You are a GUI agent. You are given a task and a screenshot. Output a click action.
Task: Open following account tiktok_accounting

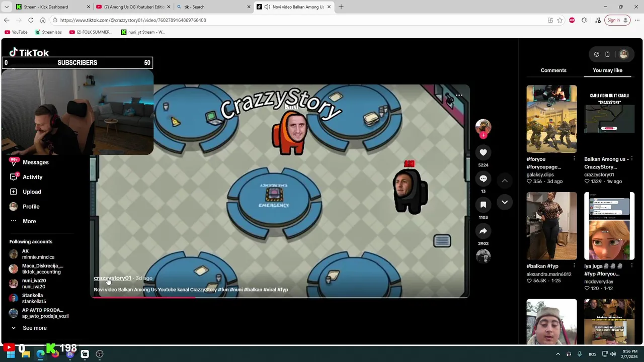coord(36,268)
